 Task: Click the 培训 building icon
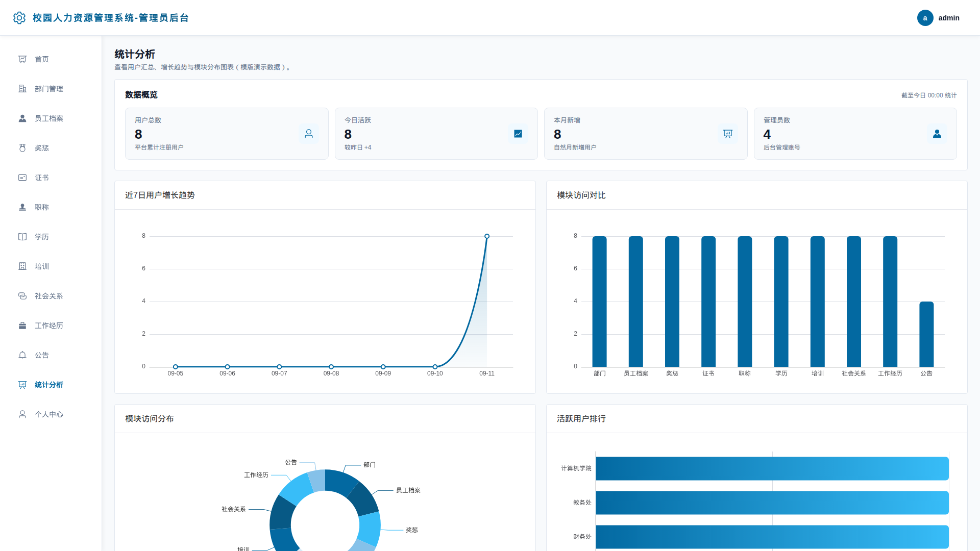[22, 266]
